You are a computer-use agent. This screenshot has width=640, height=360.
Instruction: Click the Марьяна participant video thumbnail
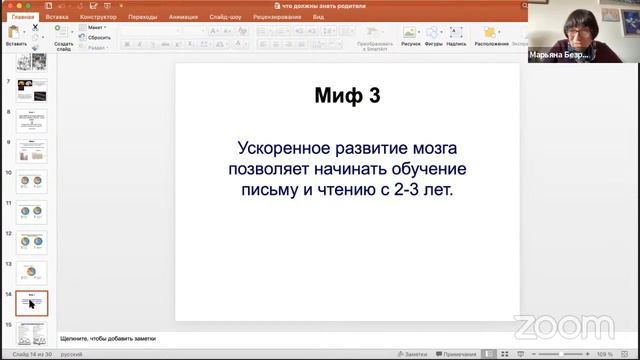tap(584, 31)
